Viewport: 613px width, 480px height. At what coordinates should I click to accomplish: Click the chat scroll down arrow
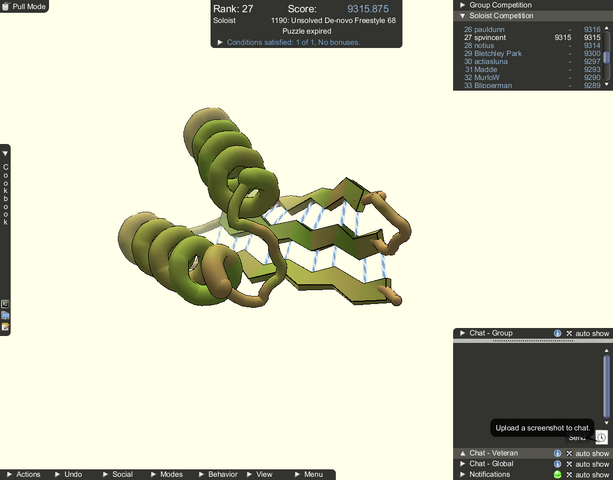pyautogui.click(x=607, y=423)
